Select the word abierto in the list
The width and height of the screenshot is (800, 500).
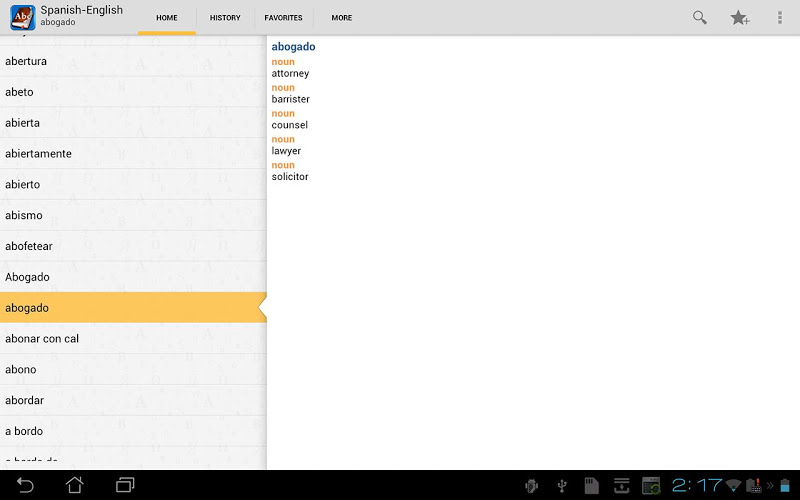(x=133, y=185)
